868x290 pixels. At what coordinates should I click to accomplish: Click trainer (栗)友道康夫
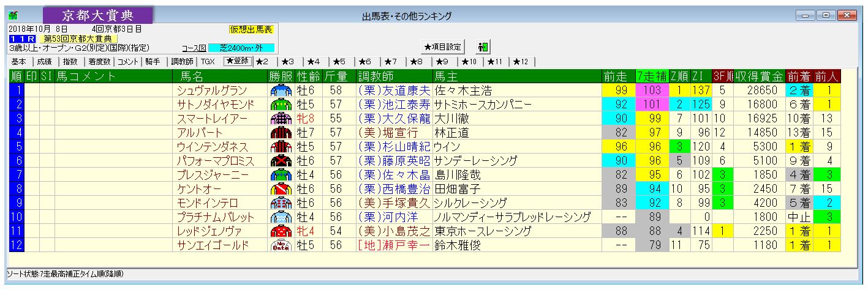394,90
